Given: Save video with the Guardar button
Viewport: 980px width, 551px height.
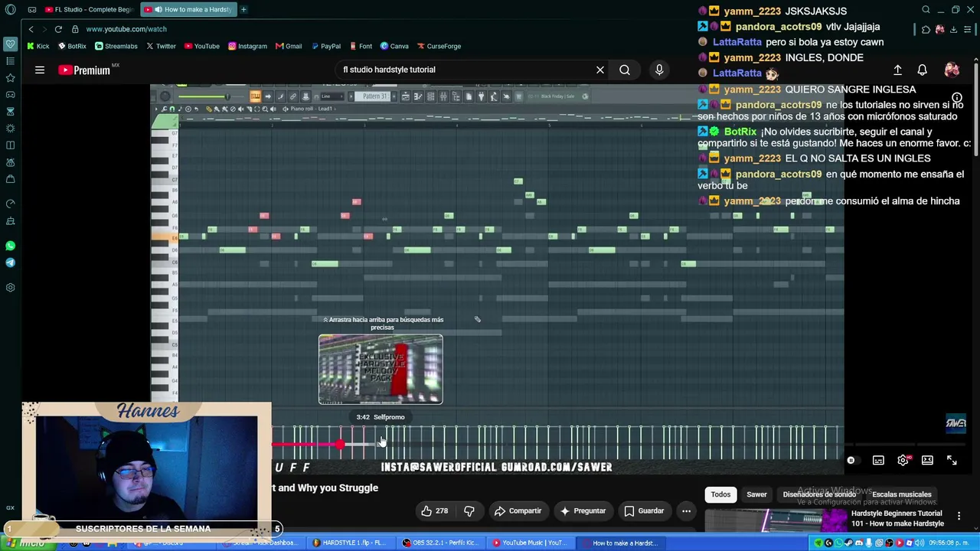Looking at the screenshot, I should coord(644,511).
